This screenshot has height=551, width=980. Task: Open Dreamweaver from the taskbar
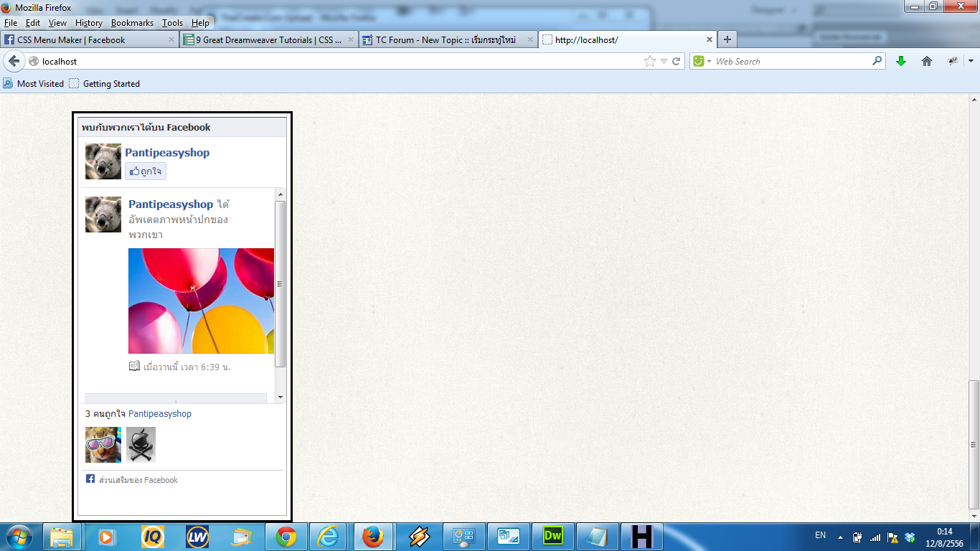click(x=552, y=537)
